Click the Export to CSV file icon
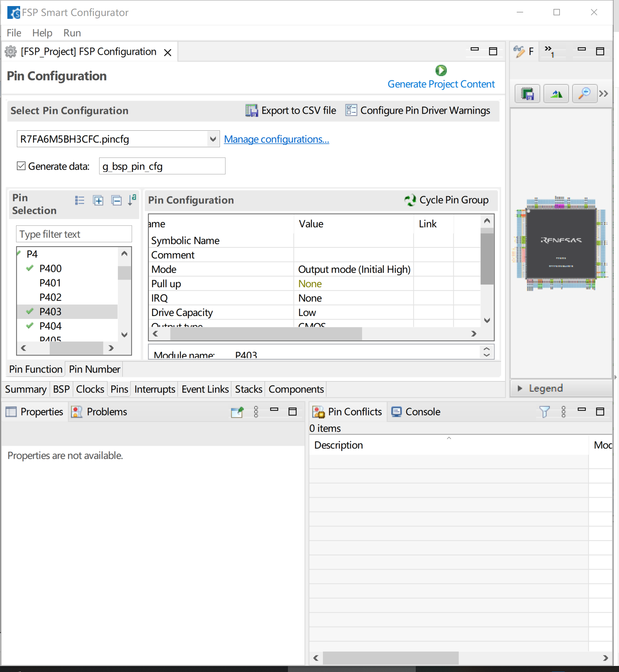Image resolution: width=619 pixels, height=672 pixels. tap(251, 111)
